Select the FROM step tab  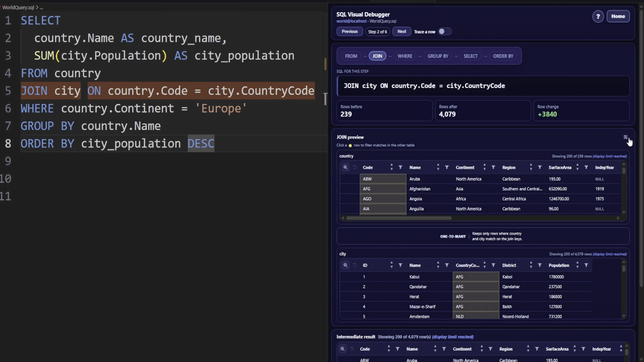click(x=351, y=56)
